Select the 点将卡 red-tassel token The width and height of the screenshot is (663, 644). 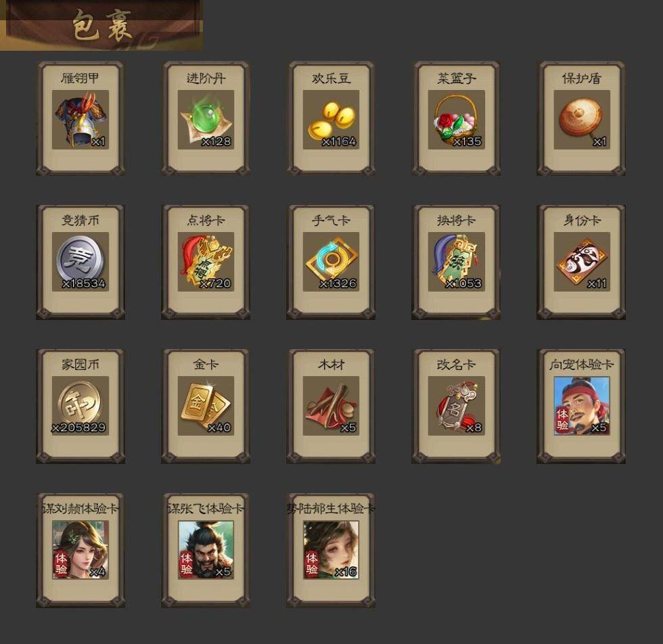[x=206, y=262]
